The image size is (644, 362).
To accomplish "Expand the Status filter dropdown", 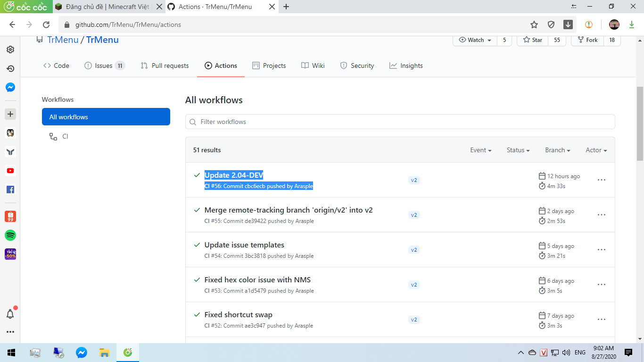I will [x=518, y=150].
